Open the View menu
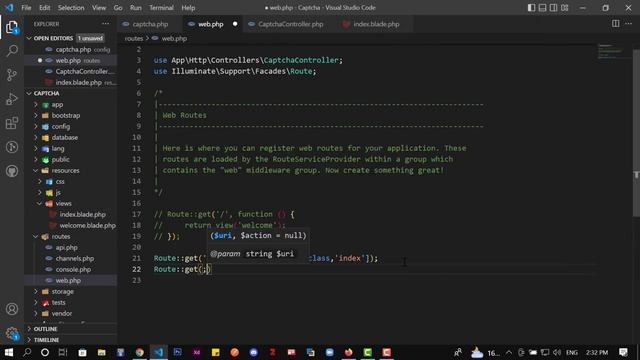 99,8
